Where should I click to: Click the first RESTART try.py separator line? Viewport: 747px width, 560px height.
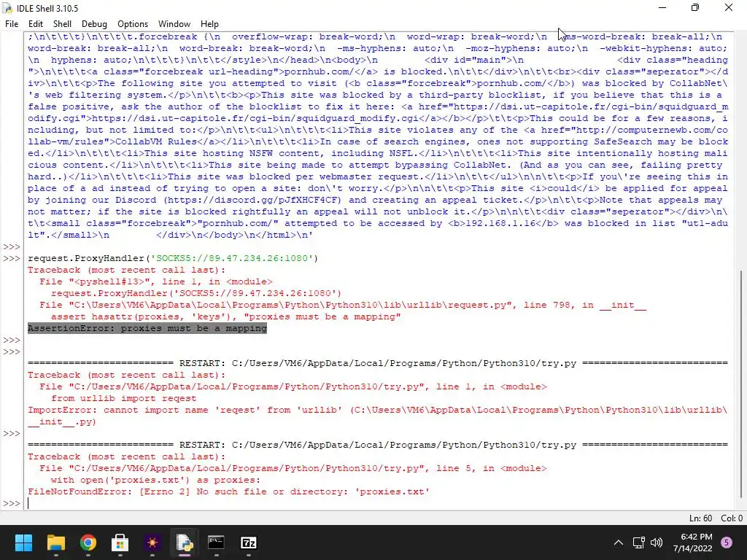[x=378, y=363]
